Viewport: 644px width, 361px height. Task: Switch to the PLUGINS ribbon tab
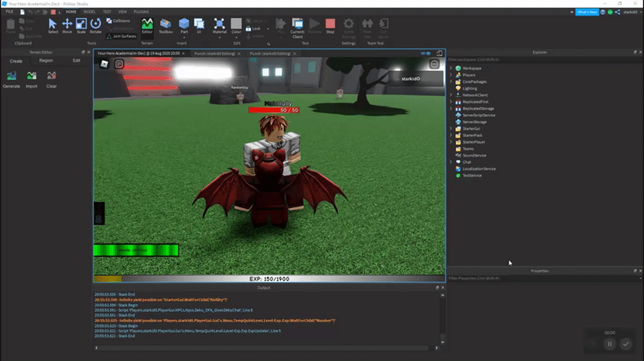(141, 12)
